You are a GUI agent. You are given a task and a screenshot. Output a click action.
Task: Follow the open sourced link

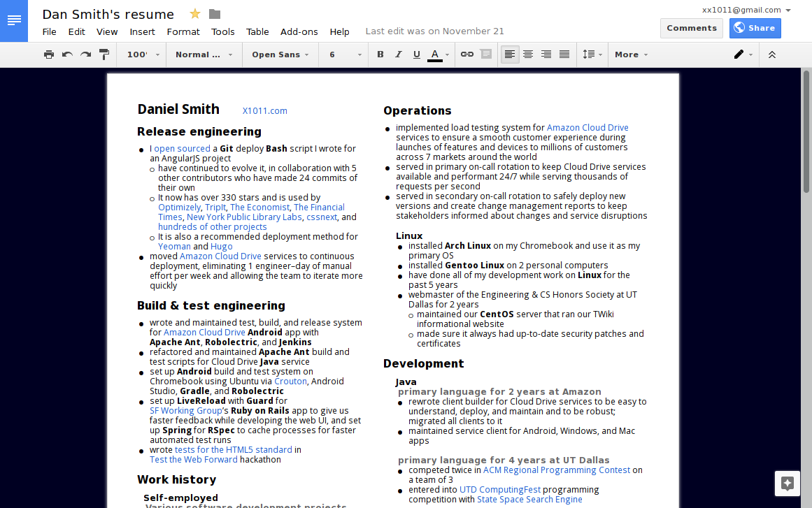(x=183, y=148)
